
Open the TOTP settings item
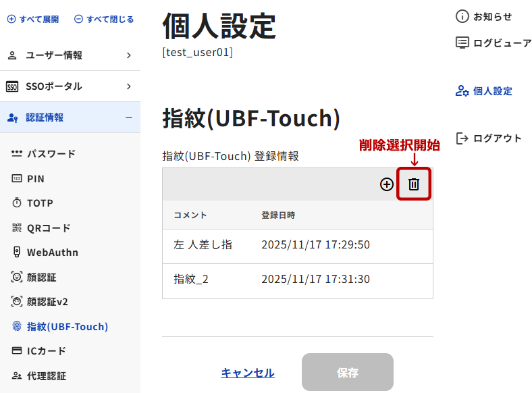39,203
